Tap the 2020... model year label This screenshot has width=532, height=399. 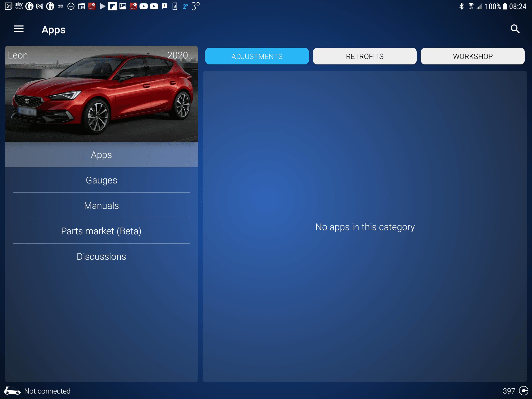tap(181, 55)
